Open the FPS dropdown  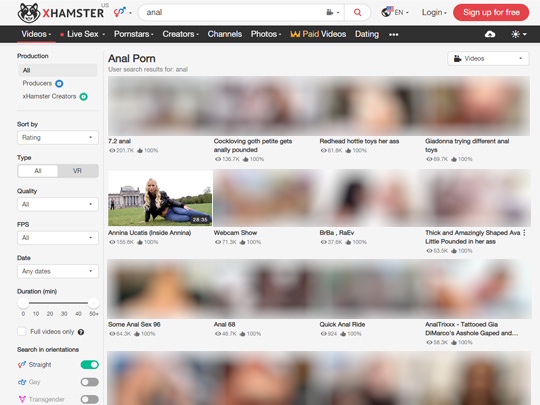pyautogui.click(x=58, y=238)
